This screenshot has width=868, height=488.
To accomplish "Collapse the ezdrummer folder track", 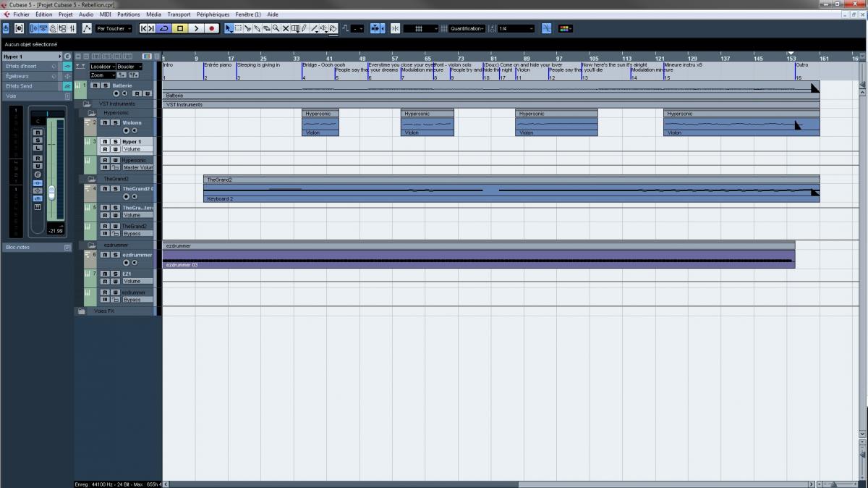I will pyautogui.click(x=92, y=245).
